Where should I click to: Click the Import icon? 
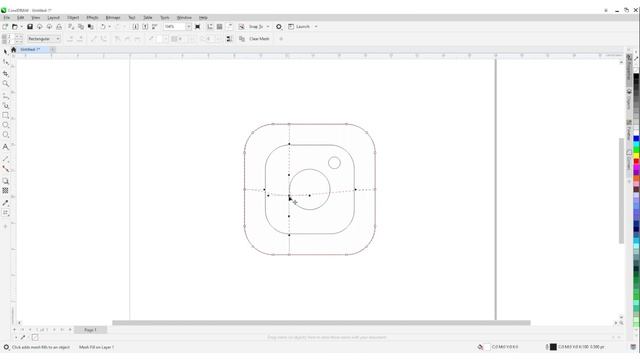135,27
